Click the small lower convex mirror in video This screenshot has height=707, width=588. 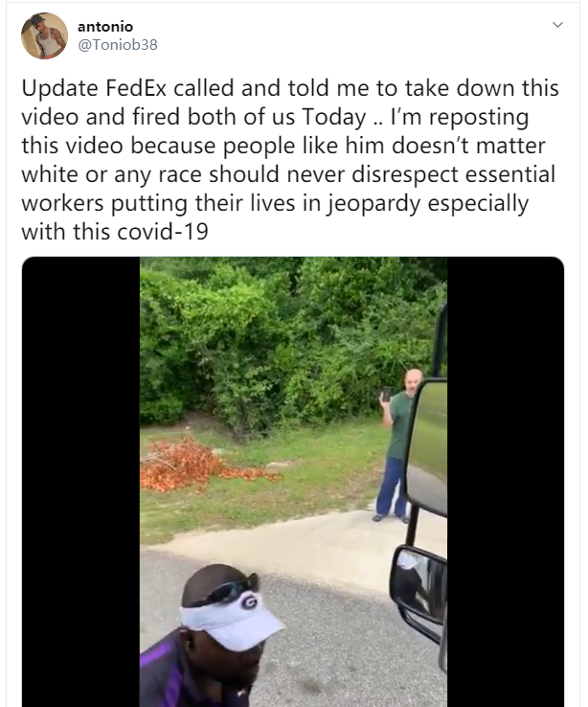tap(418, 586)
